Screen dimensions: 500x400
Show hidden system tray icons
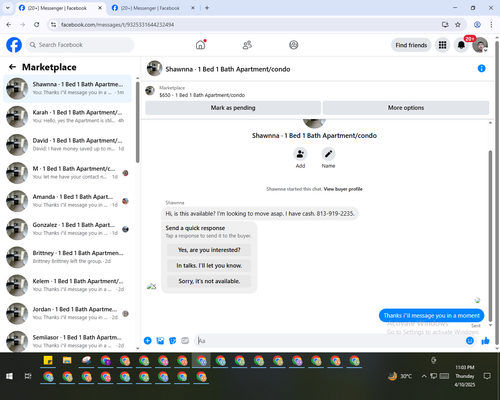[x=424, y=376]
